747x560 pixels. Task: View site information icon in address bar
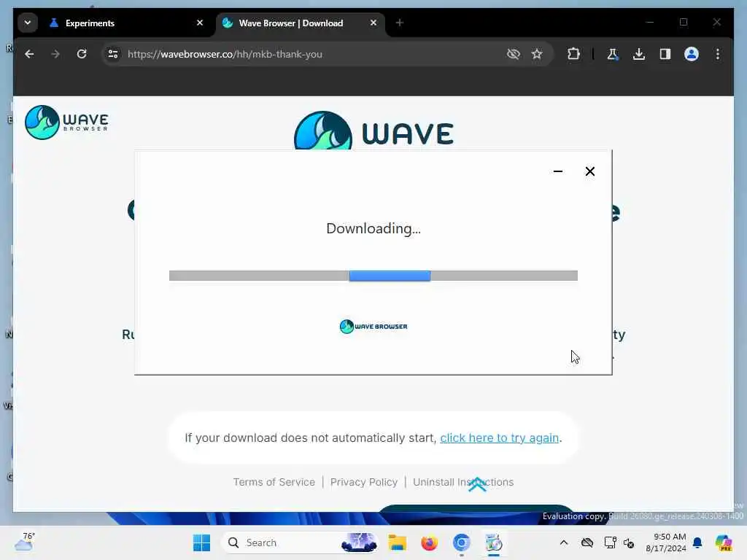(113, 54)
